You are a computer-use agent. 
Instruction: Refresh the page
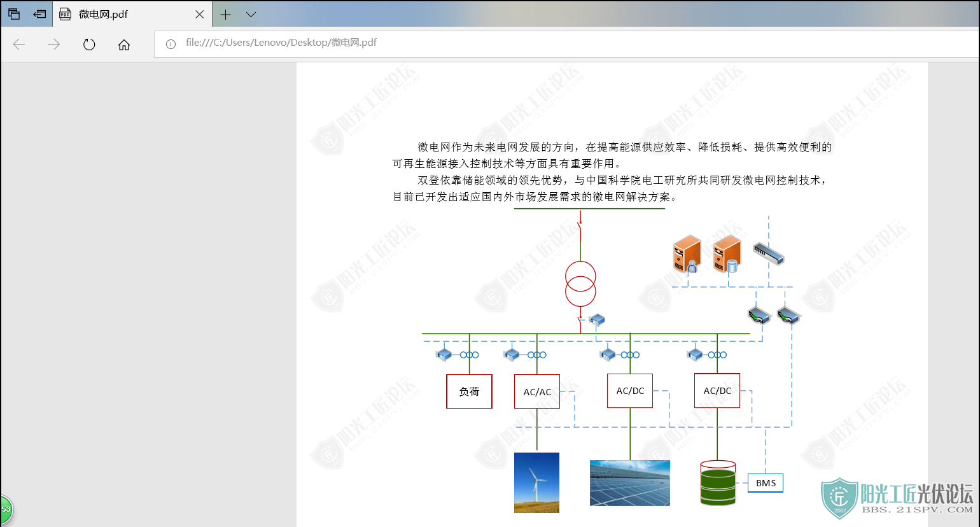click(x=89, y=44)
